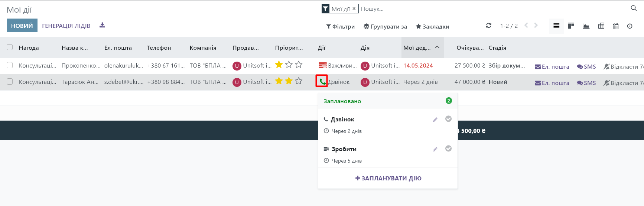This screenshot has height=206, width=644.
Task: Open the Закладки dropdown
Action: pyautogui.click(x=432, y=26)
